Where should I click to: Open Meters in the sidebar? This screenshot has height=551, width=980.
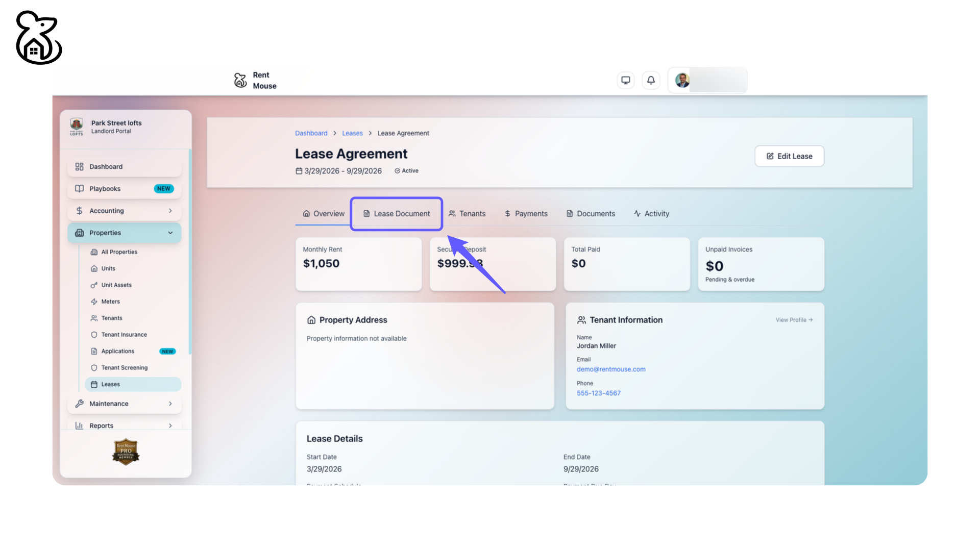point(110,302)
